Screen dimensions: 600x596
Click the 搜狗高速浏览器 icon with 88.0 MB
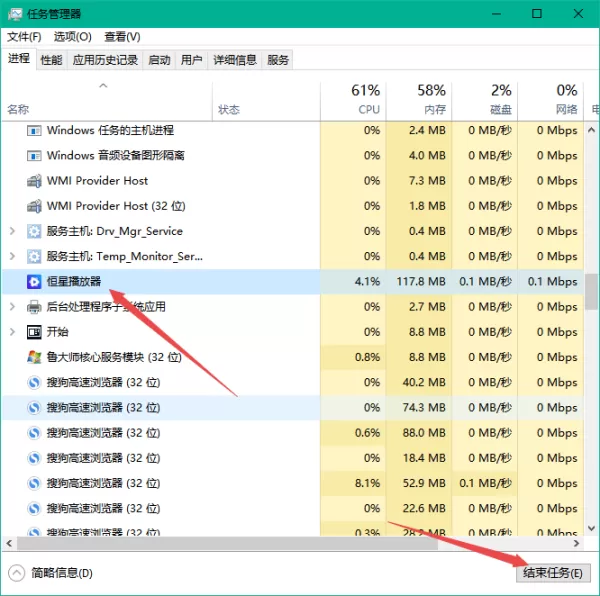pos(34,433)
